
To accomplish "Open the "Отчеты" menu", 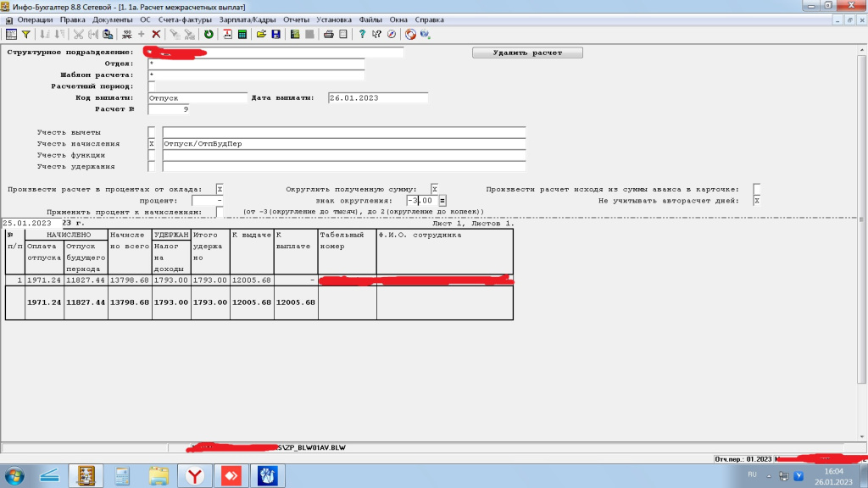I will pyautogui.click(x=296, y=19).
